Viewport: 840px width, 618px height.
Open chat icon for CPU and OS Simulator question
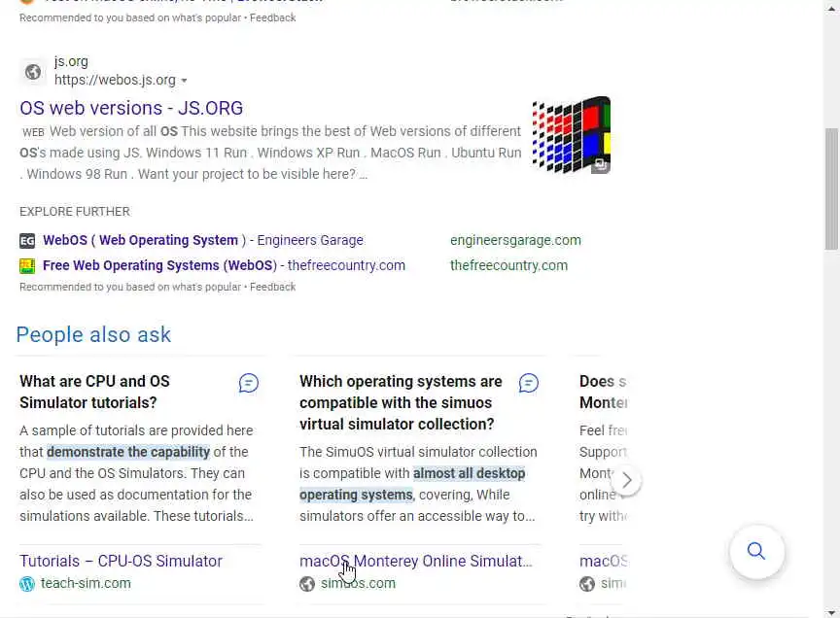tap(249, 383)
